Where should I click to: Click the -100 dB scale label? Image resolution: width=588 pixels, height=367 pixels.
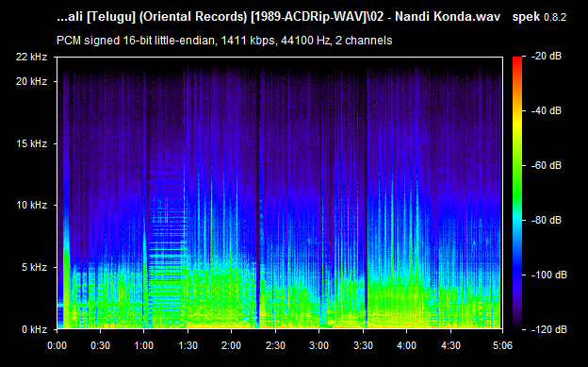point(549,275)
